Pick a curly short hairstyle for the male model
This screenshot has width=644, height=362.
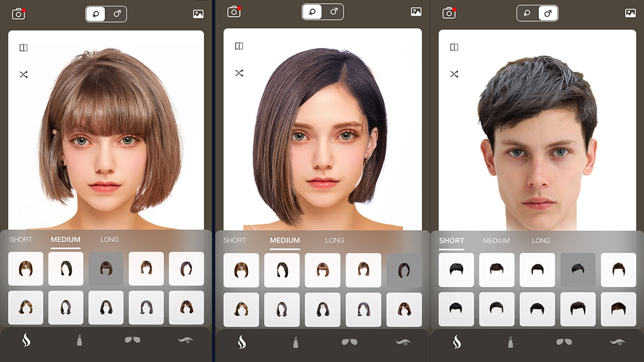(577, 309)
